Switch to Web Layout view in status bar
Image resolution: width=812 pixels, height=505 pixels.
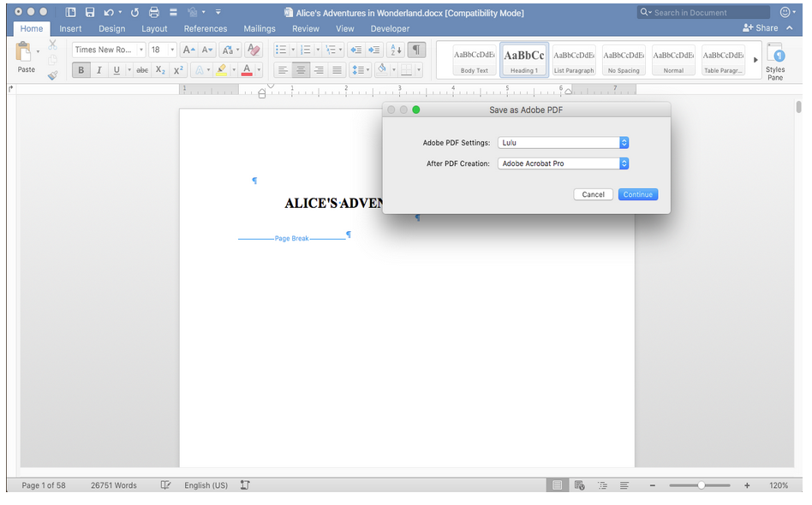(x=580, y=485)
